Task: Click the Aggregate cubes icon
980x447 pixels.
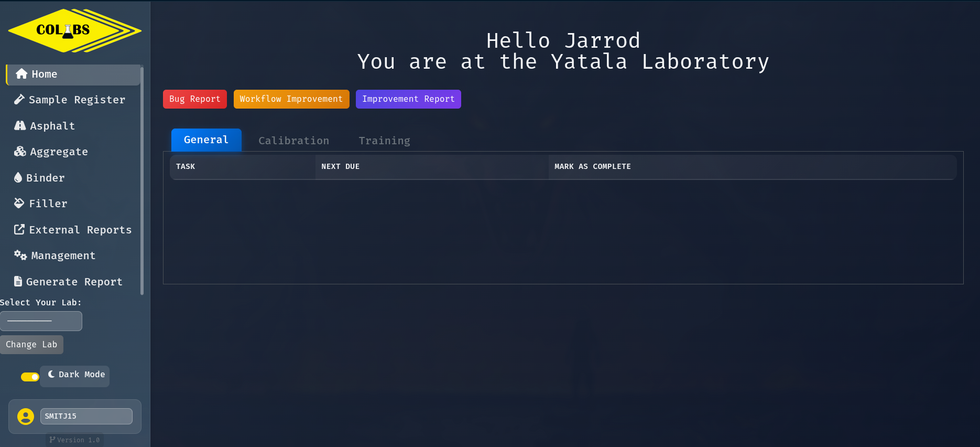Action: coord(20,151)
